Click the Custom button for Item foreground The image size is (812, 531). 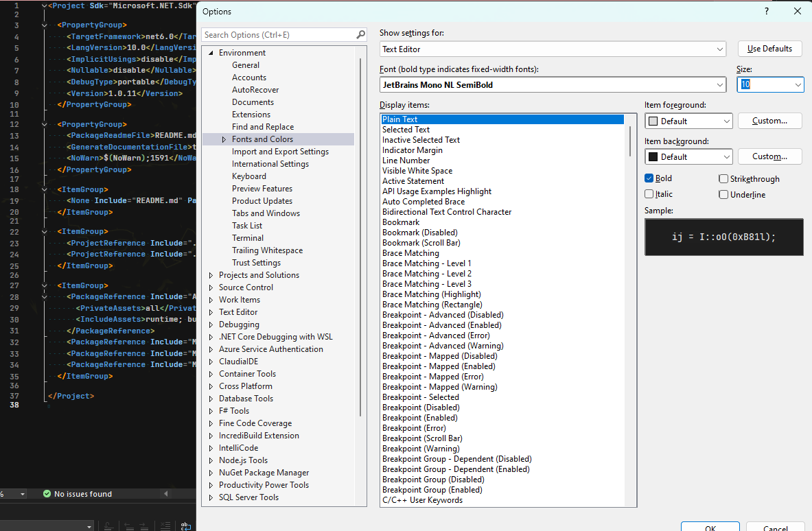[x=769, y=121]
